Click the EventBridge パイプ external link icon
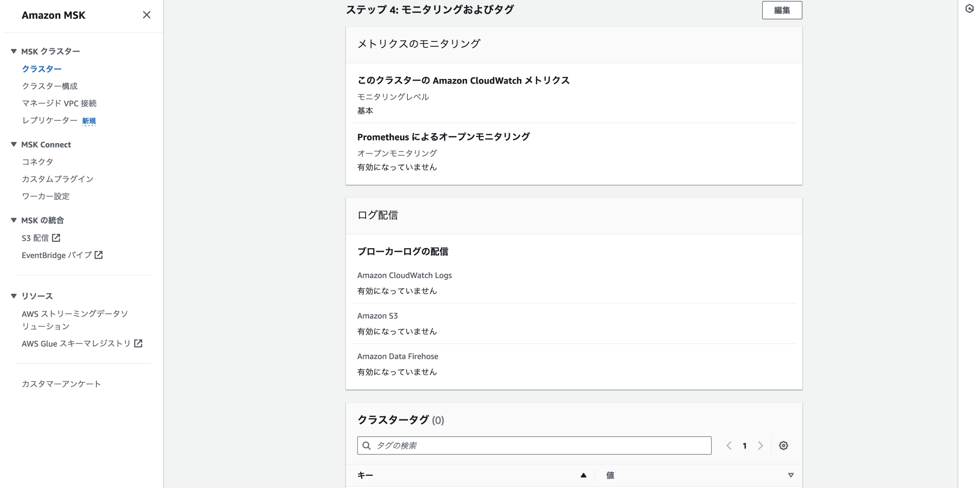The image size is (980, 488). 98,255
